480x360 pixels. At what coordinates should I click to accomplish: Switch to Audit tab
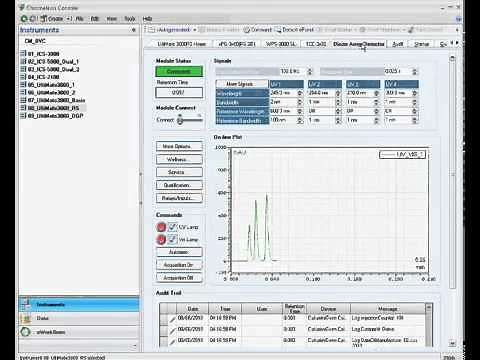click(x=398, y=44)
